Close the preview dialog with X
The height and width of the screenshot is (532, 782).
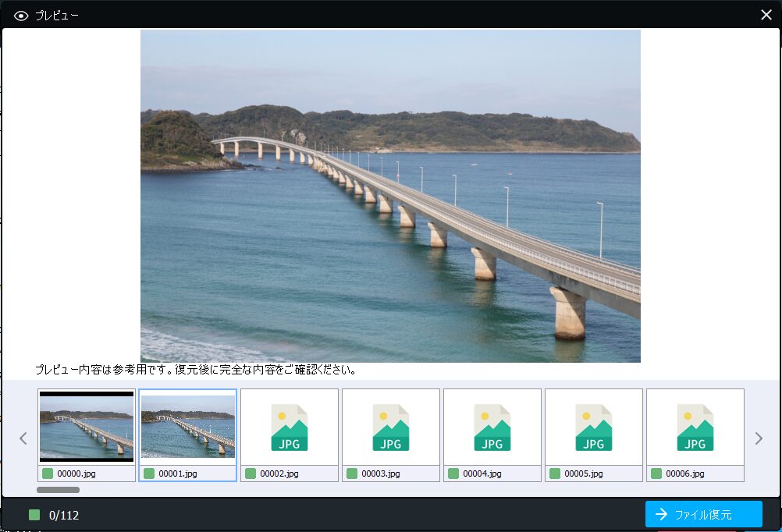[766, 15]
